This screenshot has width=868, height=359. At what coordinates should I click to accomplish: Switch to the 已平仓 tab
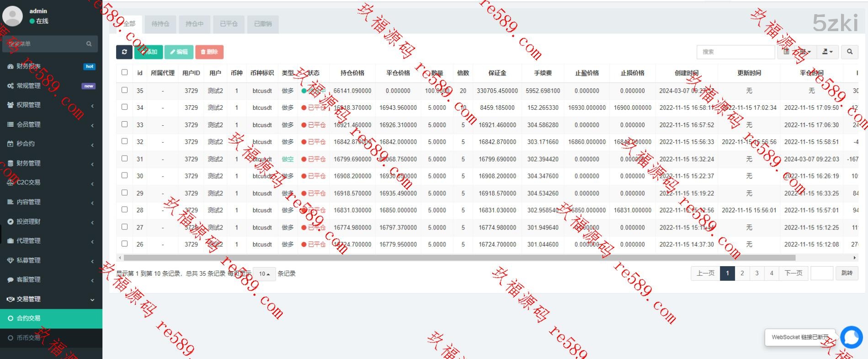click(229, 24)
